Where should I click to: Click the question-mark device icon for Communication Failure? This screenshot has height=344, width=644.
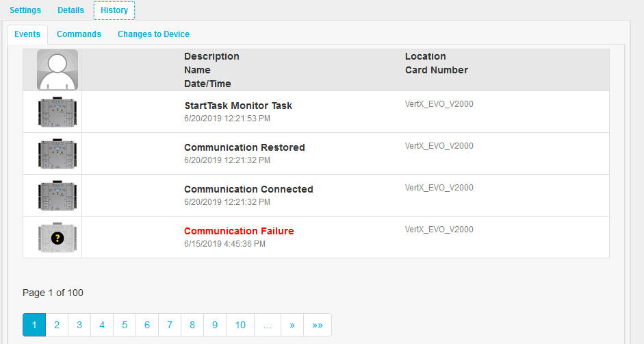(57, 237)
